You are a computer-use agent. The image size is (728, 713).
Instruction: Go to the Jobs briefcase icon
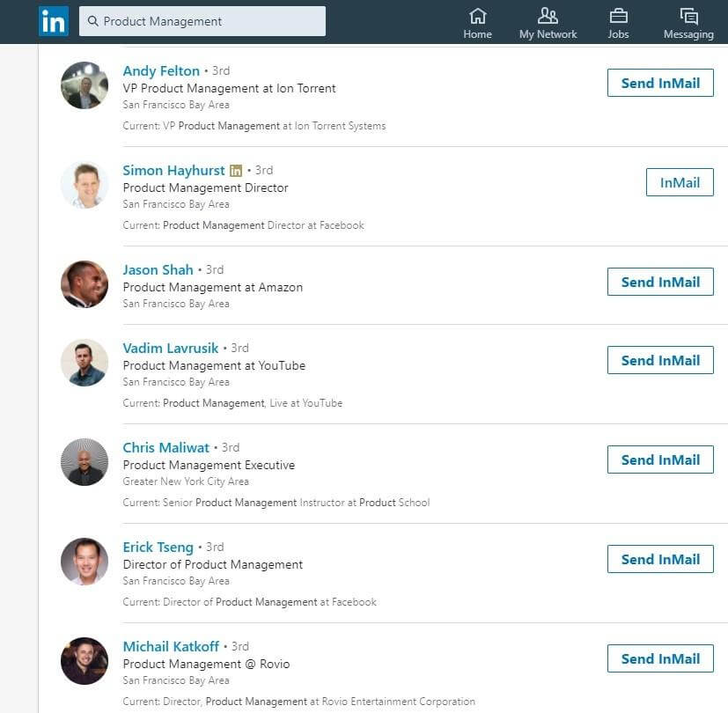pyautogui.click(x=619, y=16)
